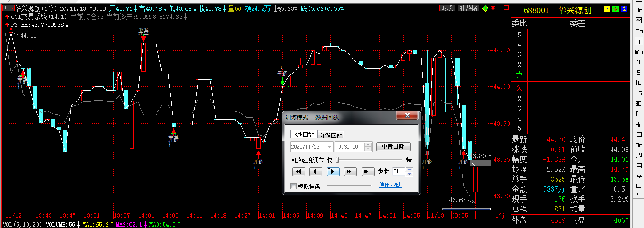The image size is (644, 228).
Task: Click the replay speed slider handle
Action: 338,160
